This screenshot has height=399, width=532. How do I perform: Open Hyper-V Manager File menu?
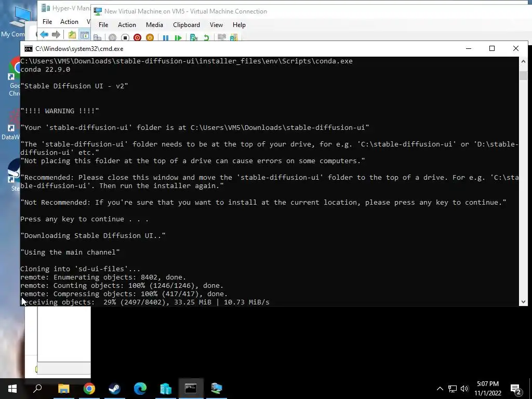pos(47,22)
